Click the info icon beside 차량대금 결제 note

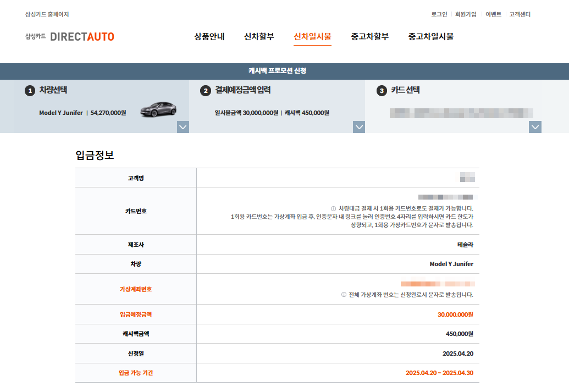(333, 209)
